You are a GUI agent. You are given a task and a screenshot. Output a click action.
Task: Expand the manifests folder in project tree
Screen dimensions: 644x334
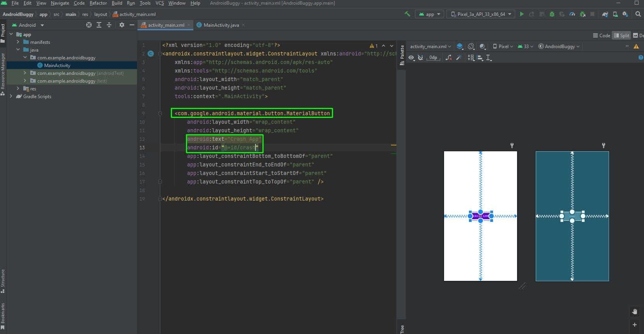click(x=18, y=42)
